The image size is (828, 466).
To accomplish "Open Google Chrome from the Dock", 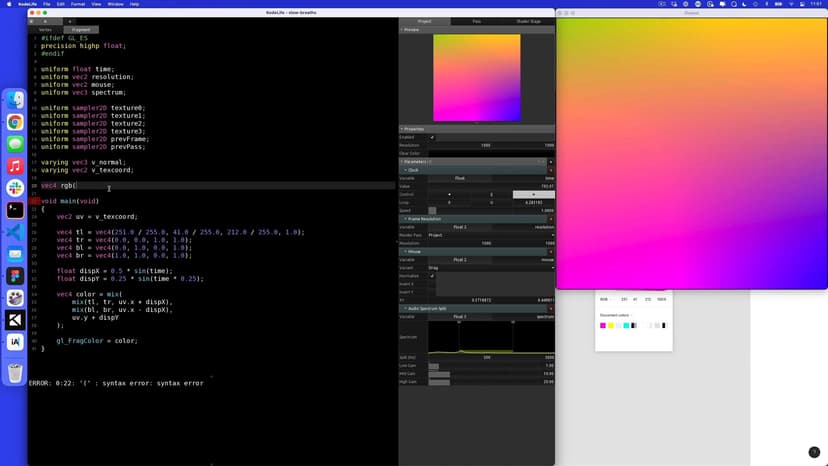I will point(15,122).
